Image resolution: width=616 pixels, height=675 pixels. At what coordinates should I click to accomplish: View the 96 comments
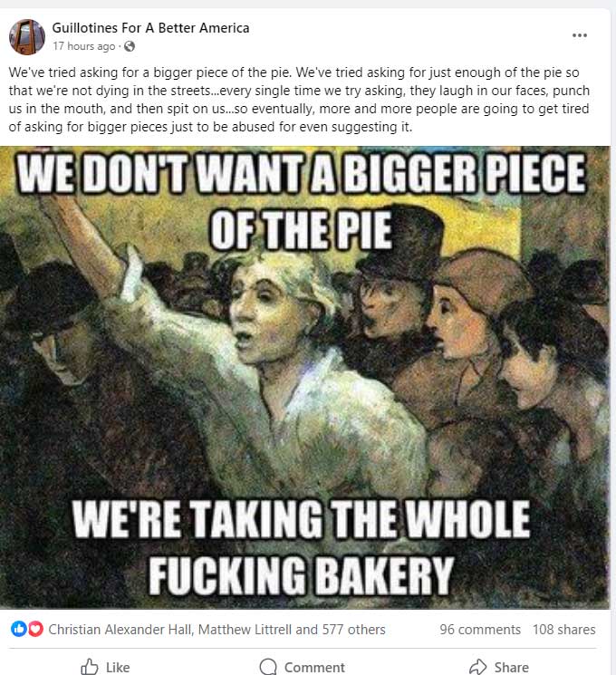[480, 630]
